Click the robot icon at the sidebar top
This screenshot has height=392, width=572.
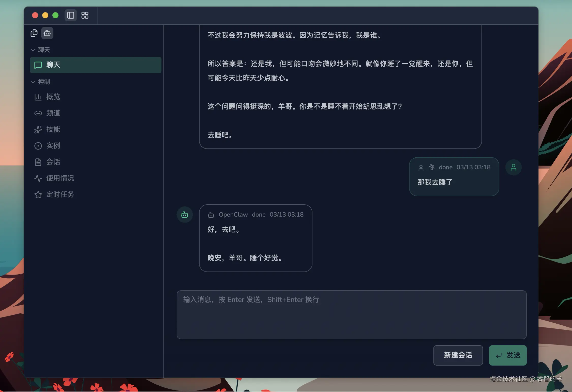click(47, 33)
